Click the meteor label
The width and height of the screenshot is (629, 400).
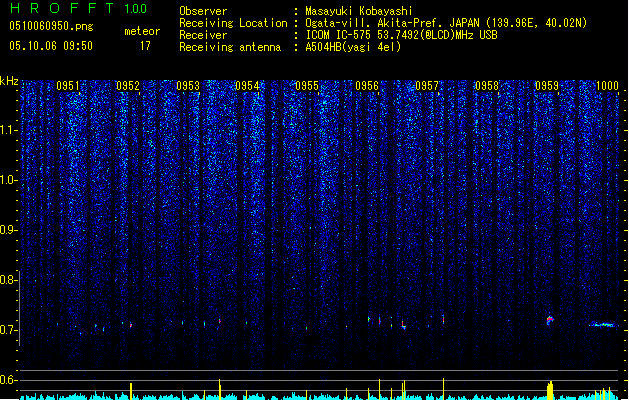pyautogui.click(x=142, y=31)
